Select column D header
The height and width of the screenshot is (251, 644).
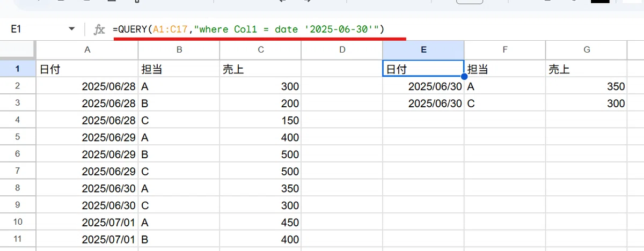tap(342, 50)
